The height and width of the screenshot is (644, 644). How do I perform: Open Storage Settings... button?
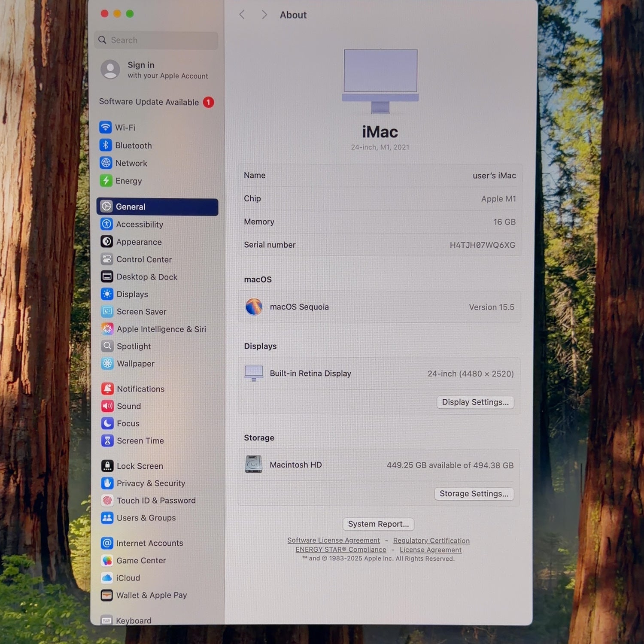[x=474, y=494]
